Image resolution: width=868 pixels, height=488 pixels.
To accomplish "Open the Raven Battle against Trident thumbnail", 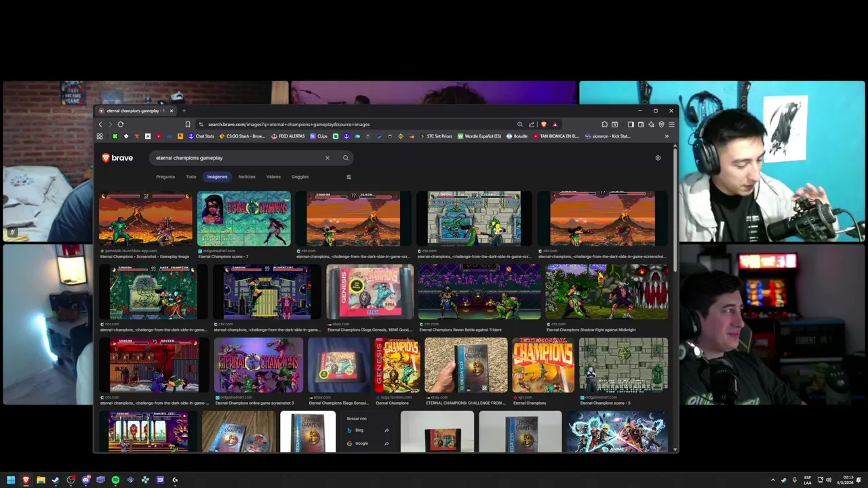I will (479, 292).
